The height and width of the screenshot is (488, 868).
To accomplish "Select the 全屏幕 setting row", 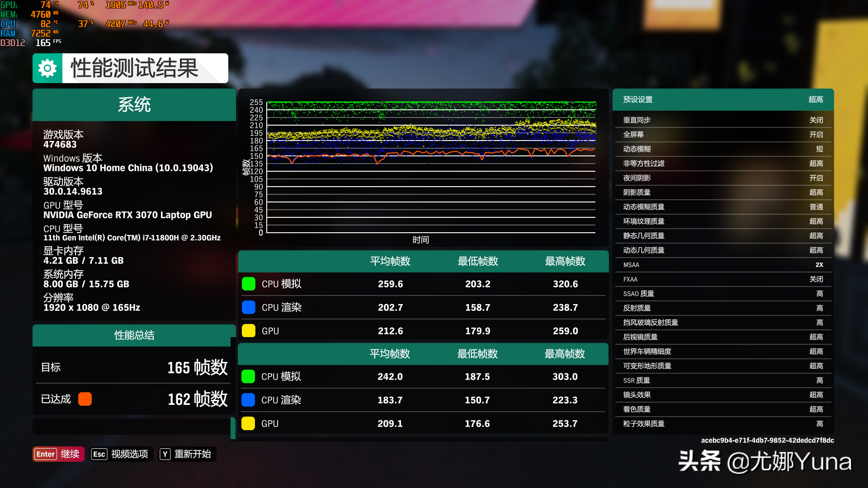I will 723,135.
